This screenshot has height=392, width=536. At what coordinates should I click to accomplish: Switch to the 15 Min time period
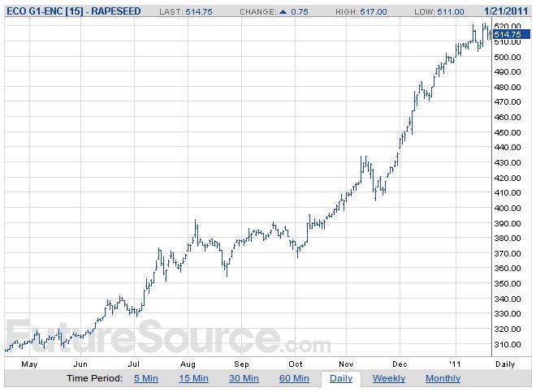tap(193, 378)
